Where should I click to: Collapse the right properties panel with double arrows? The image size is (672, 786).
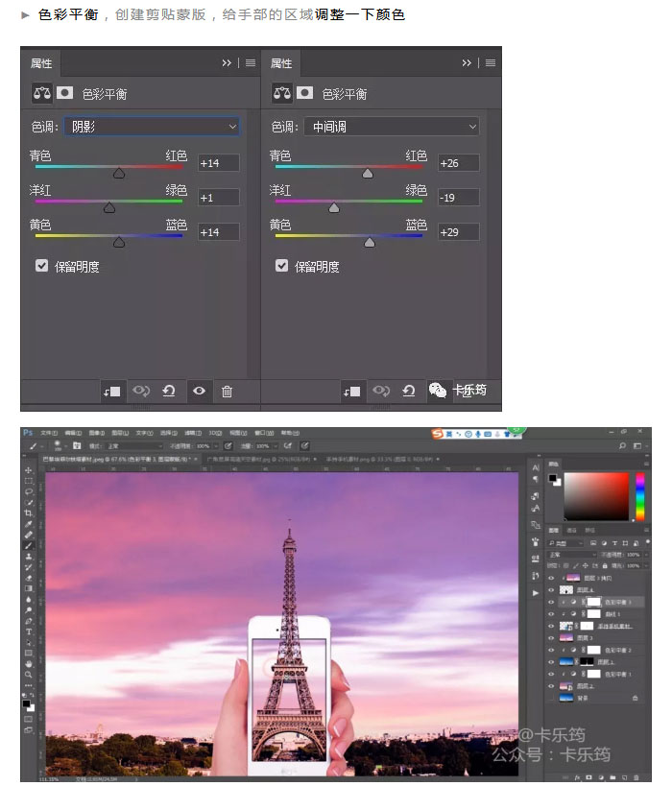467,62
